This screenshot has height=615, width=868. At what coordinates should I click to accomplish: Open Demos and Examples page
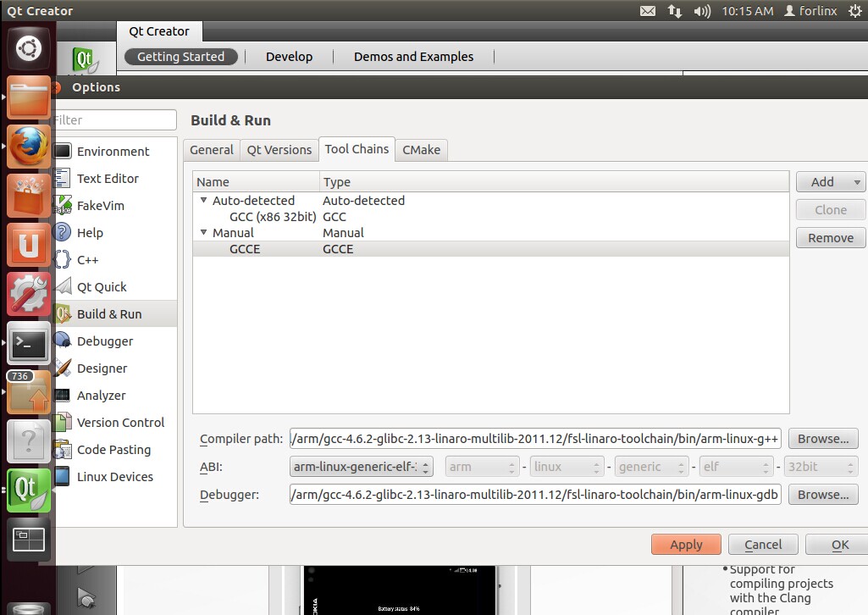(x=413, y=57)
